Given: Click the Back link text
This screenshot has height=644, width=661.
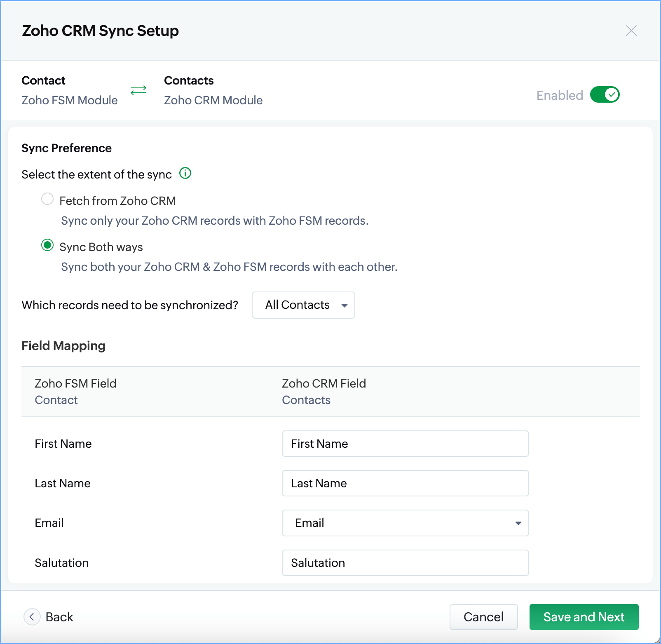Looking at the screenshot, I should tap(59, 617).
